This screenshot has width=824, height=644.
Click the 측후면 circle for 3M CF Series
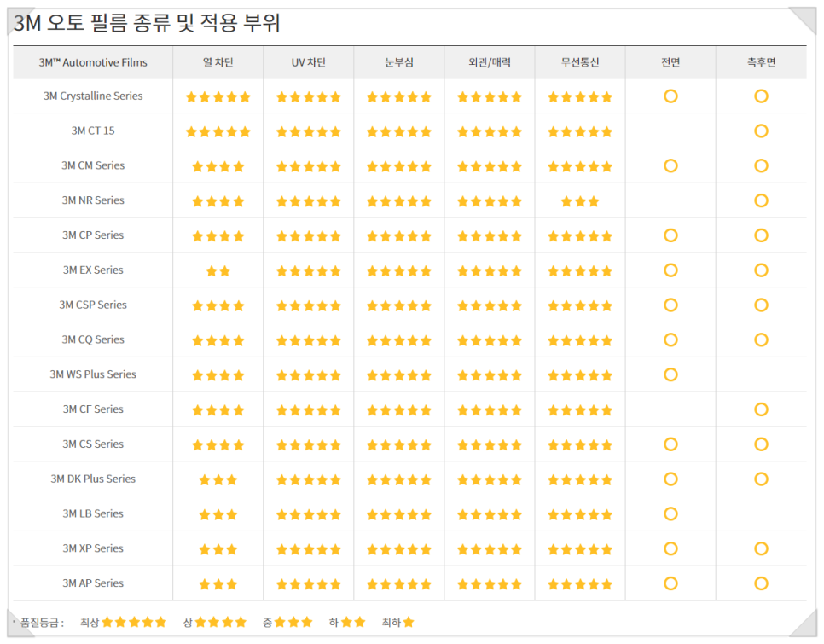click(x=761, y=409)
